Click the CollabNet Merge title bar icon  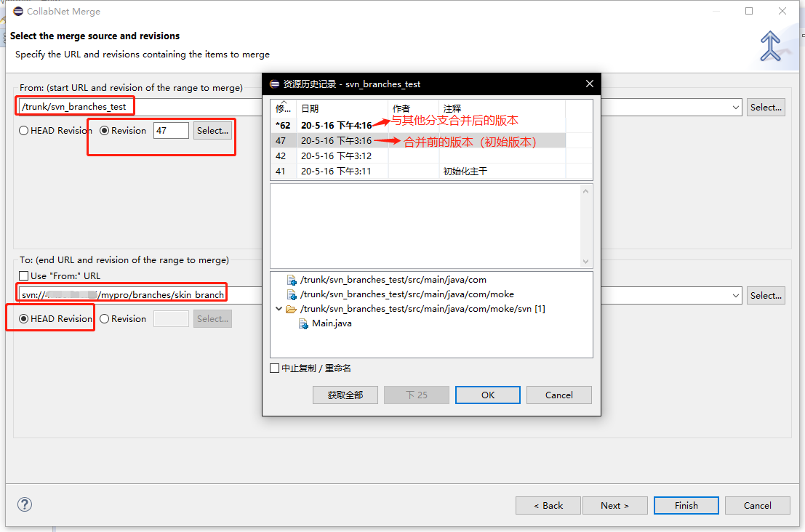(18, 12)
